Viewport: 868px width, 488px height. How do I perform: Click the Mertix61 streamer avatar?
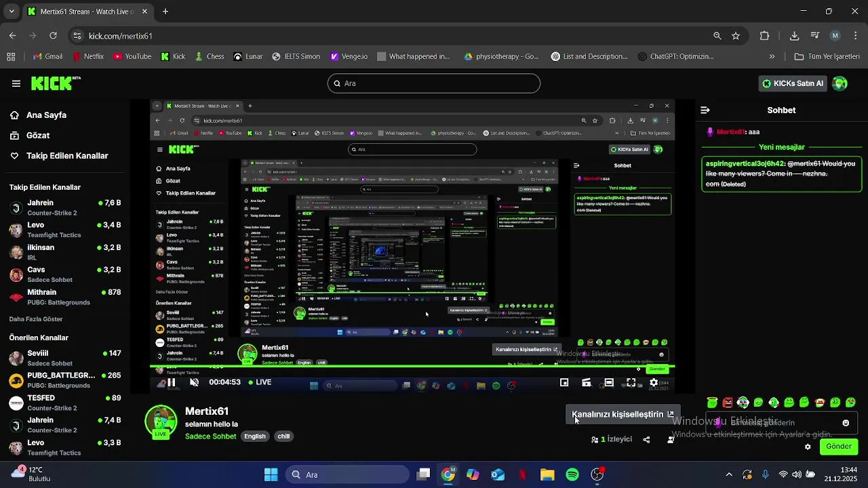click(x=161, y=422)
